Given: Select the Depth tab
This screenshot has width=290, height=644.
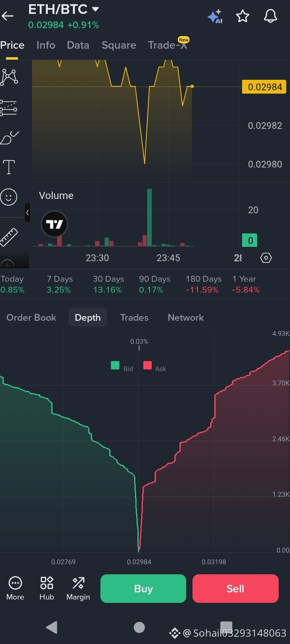Looking at the screenshot, I should point(88,317).
